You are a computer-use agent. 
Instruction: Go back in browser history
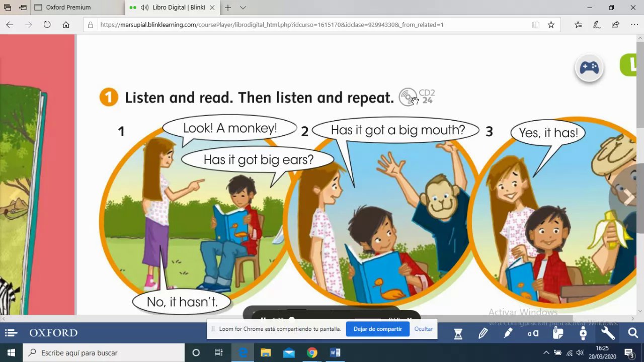tap(10, 25)
